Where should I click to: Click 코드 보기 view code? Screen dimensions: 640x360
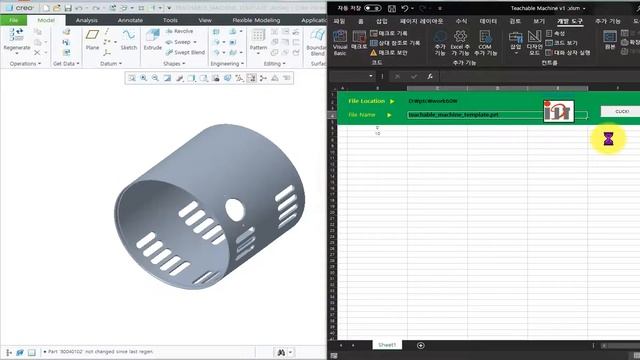pos(562,43)
